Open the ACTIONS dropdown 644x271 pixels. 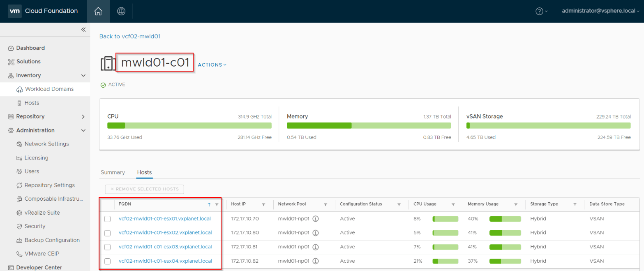(x=212, y=65)
